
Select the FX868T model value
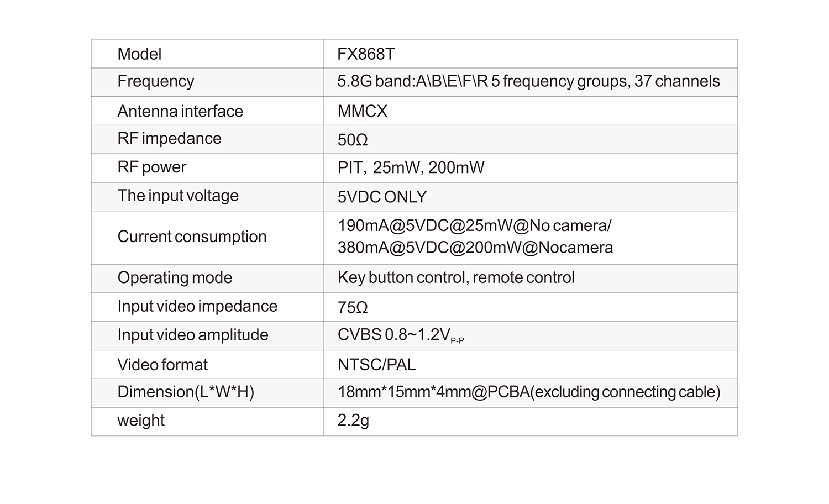click(x=366, y=54)
